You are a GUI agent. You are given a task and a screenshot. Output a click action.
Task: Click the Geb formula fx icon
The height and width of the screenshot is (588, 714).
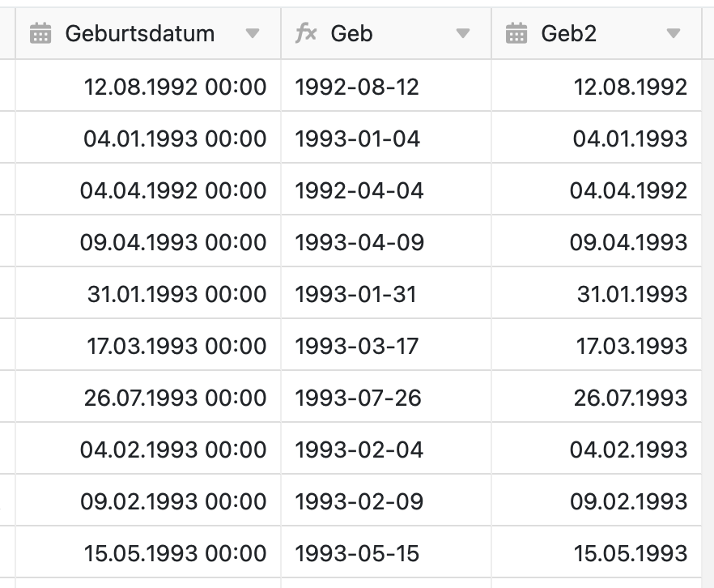click(x=306, y=33)
